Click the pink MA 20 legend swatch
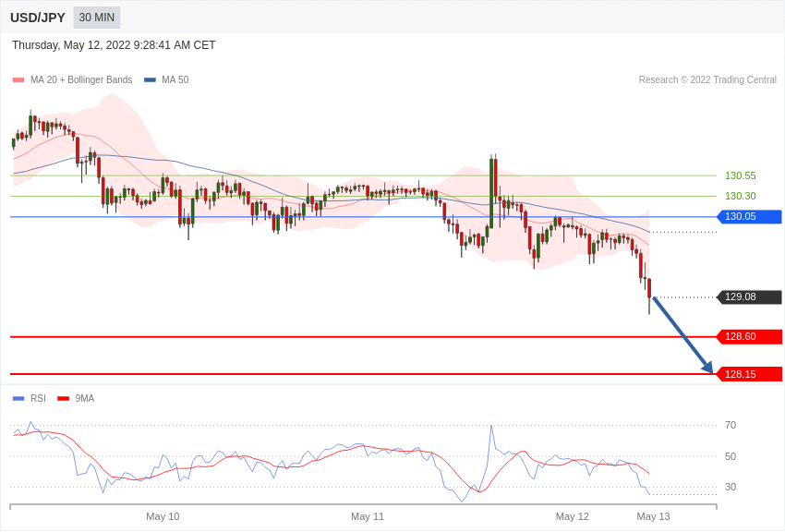The image size is (785, 532). click(18, 79)
